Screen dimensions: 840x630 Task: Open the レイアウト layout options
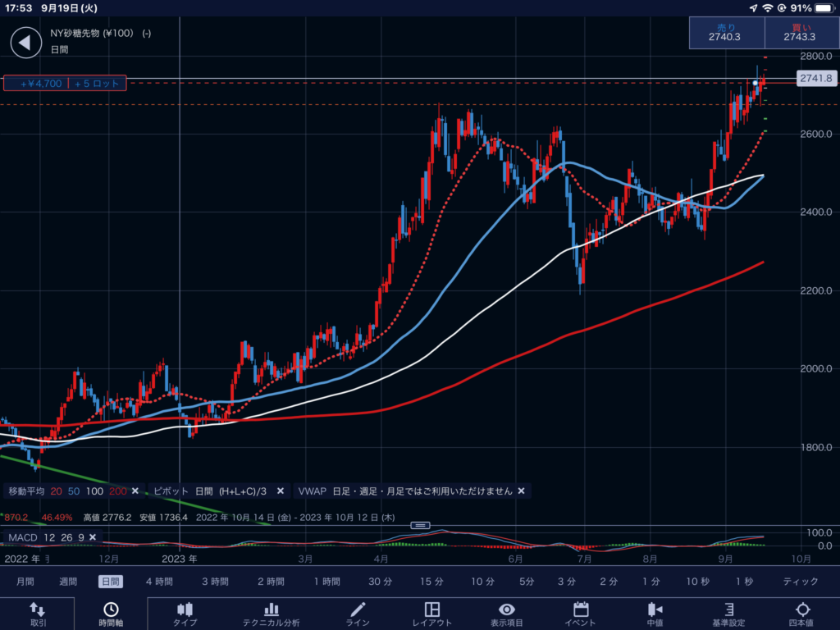[432, 614]
